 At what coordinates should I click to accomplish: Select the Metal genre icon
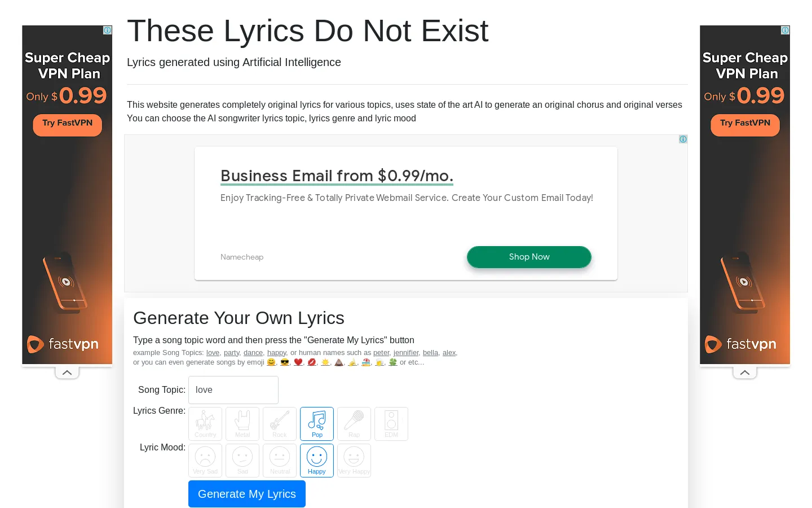point(242,423)
